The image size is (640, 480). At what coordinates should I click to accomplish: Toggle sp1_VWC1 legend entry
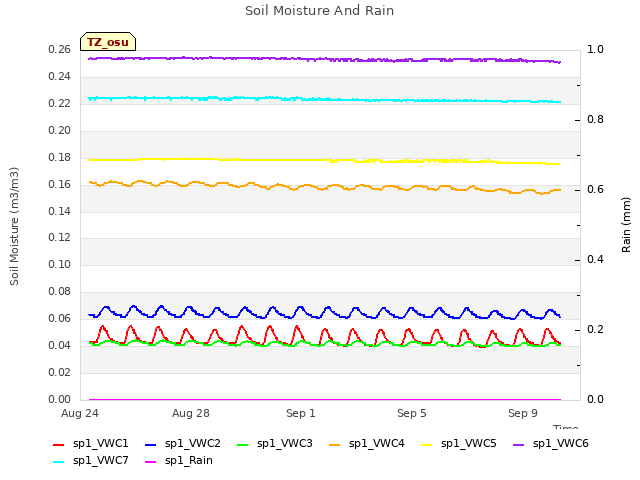91,444
